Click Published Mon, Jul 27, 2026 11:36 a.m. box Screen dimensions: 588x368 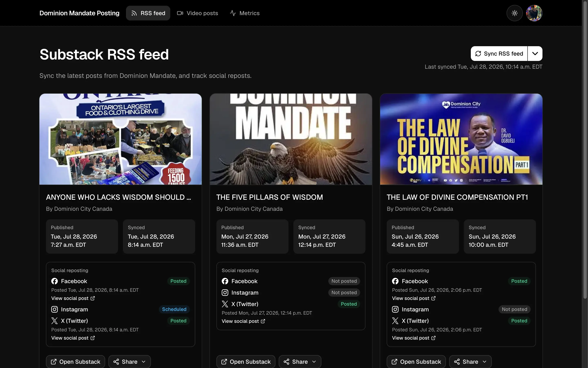252,237
